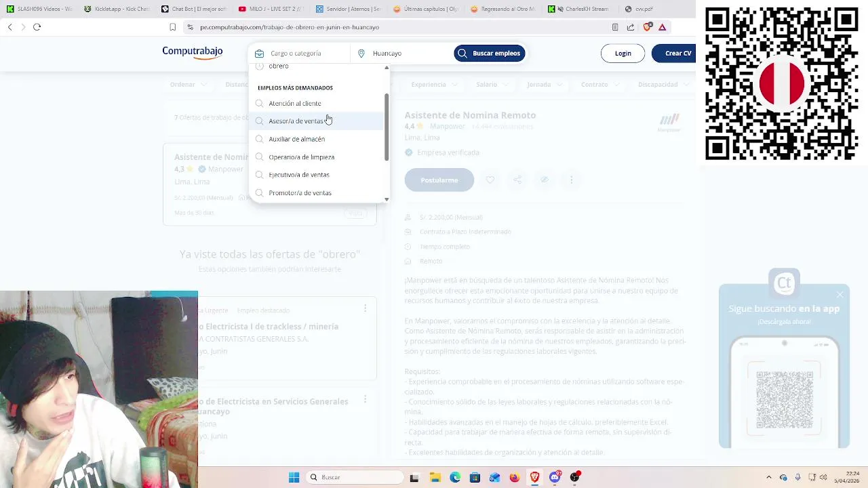868x488 pixels.
Task: Click the browser address bar URL
Action: click(290, 27)
